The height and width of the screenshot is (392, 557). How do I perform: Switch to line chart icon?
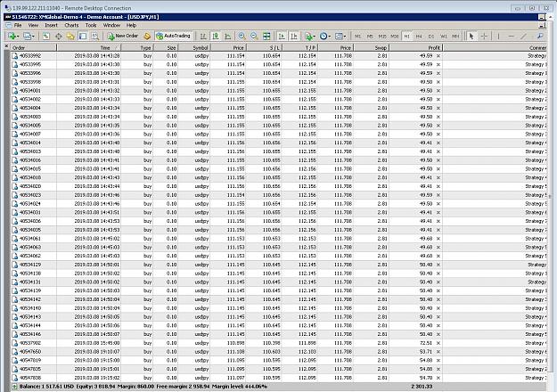click(228, 36)
